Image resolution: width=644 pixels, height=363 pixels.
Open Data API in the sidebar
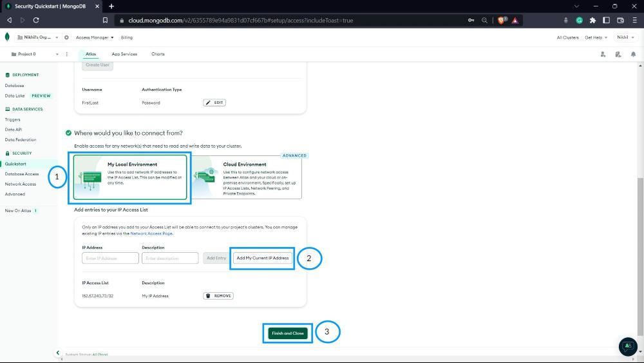click(13, 130)
